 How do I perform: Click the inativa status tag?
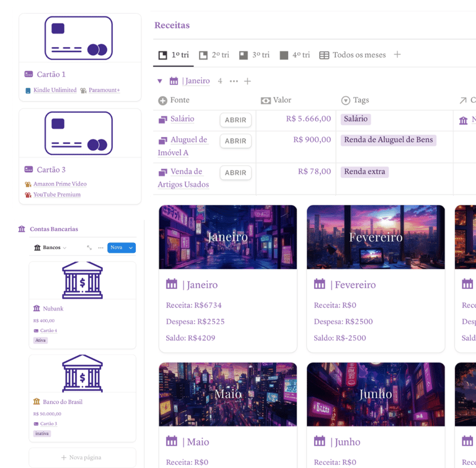click(x=42, y=433)
